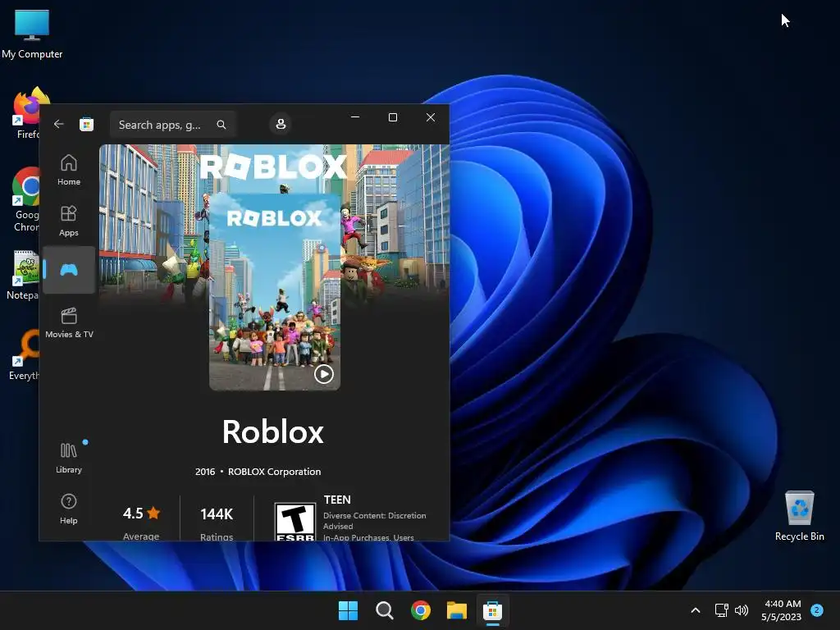Select the Google Chrome desktop shortcut
This screenshot has width=840, height=630.
pyautogui.click(x=25, y=199)
